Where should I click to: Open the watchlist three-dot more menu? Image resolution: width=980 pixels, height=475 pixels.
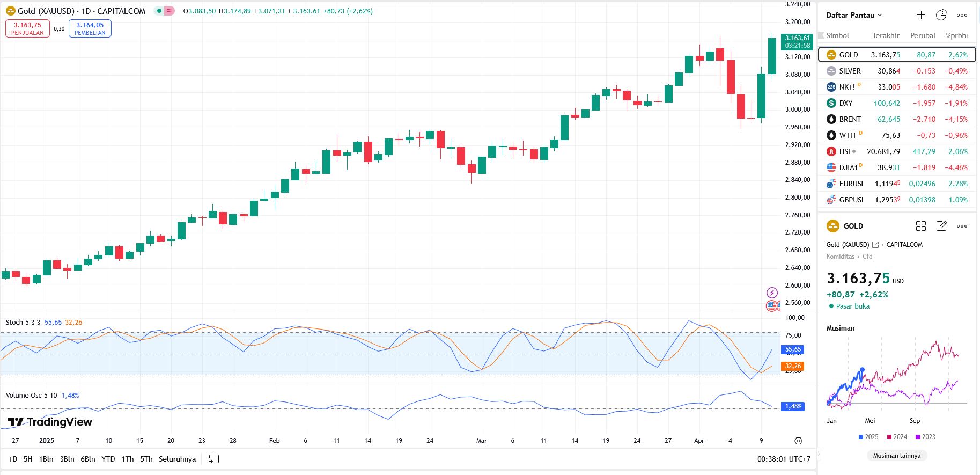point(962,15)
